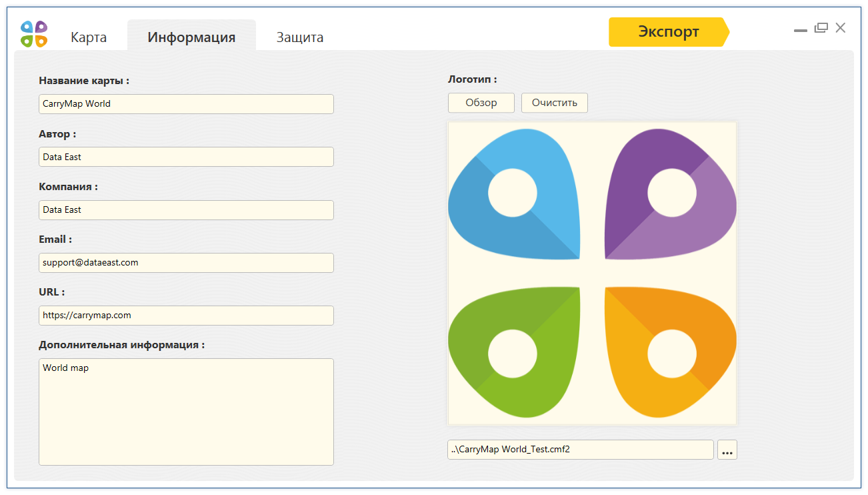The image size is (868, 495).
Task: Focus the Автор text field
Action: pyautogui.click(x=186, y=157)
